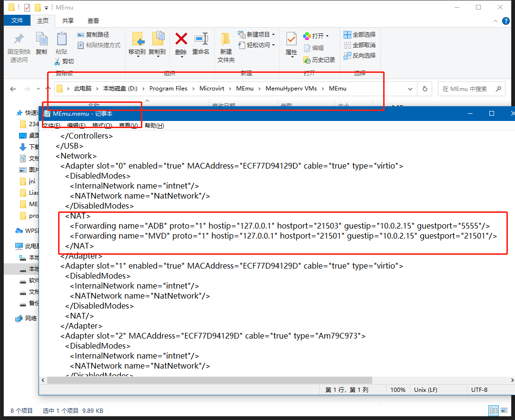Click the Notepad horizontal scrollbar

209,380
